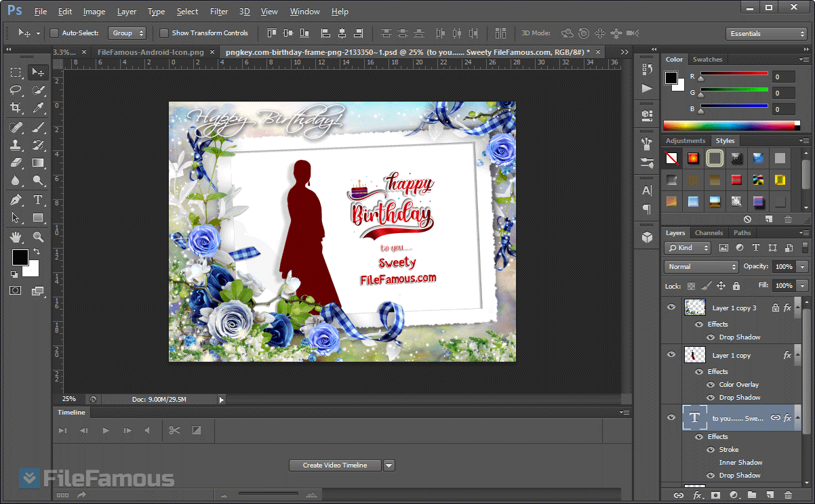The image size is (815, 504).
Task: Open the Essentials workspace dropdown
Action: pyautogui.click(x=766, y=33)
